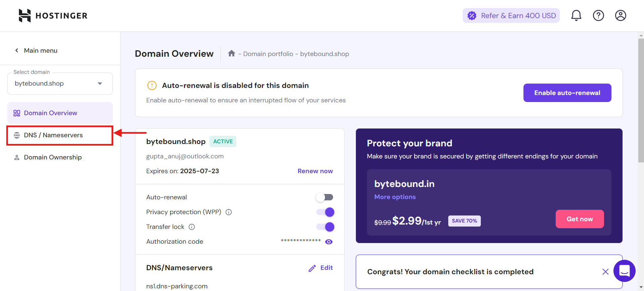This screenshot has height=291, width=644.
Task: Click the Protect your brand heading
Action: coord(409,143)
